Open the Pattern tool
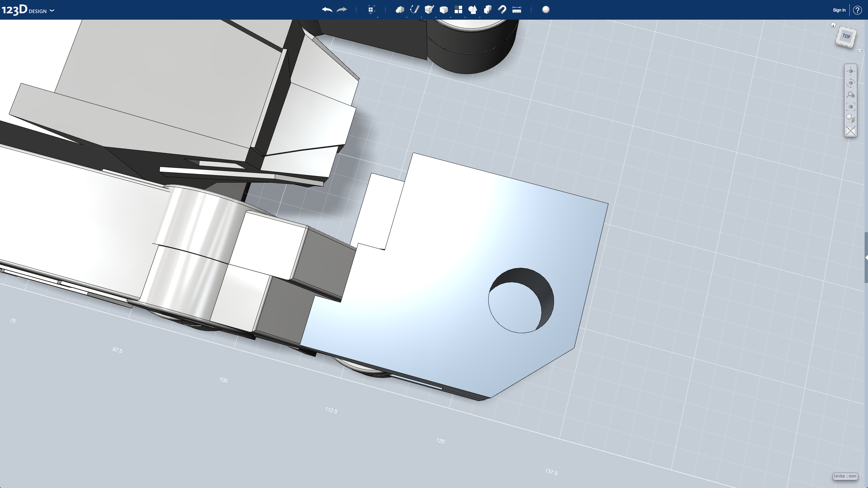This screenshot has height=488, width=868. [458, 10]
